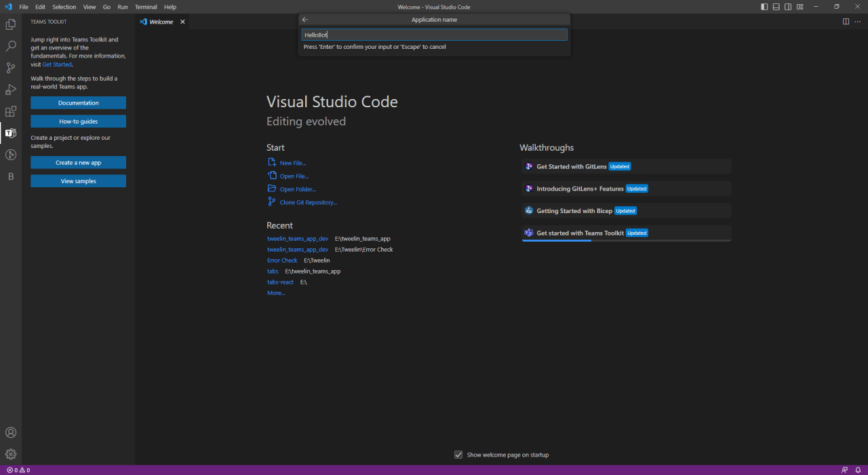Click the Create a new app button
This screenshot has height=475, width=868.
point(78,162)
